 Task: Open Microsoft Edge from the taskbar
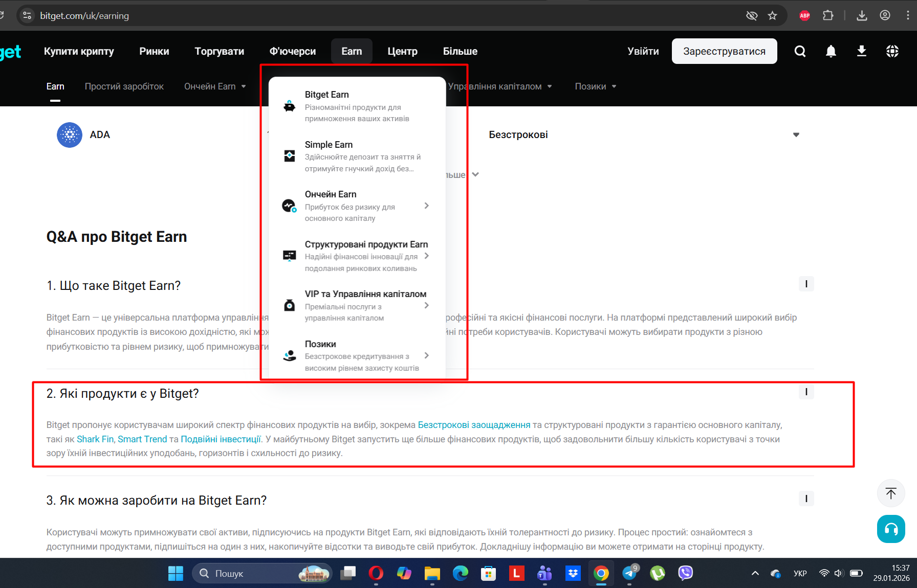coord(461,573)
